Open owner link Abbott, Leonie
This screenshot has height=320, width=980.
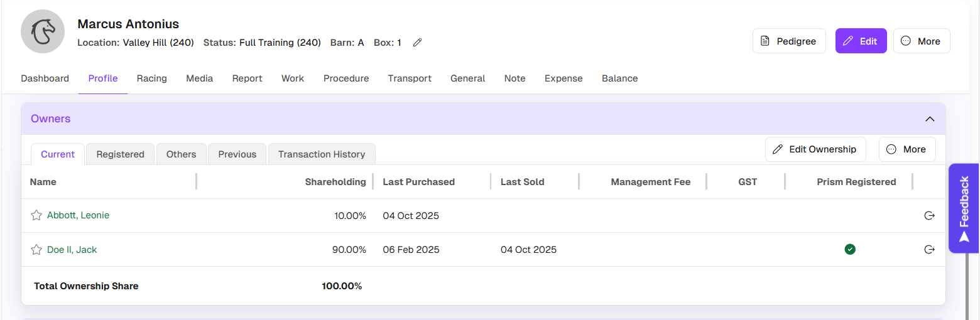click(x=78, y=215)
